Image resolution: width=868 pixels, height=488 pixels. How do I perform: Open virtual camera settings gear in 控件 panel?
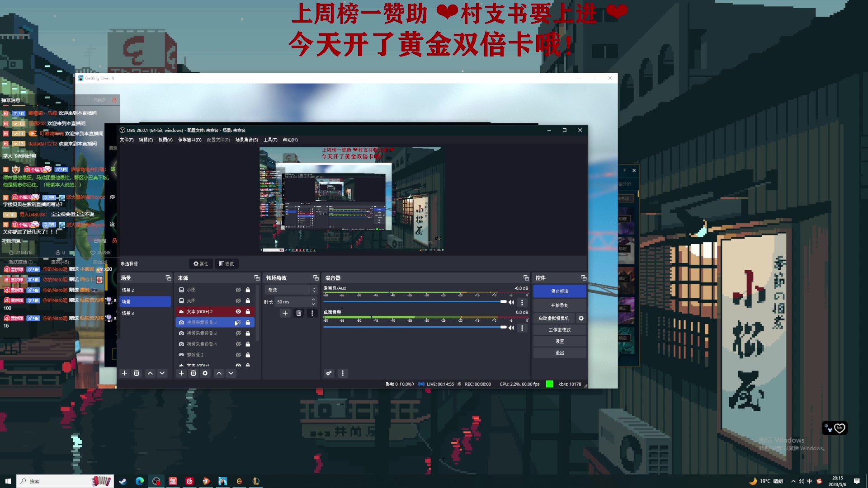(x=581, y=319)
